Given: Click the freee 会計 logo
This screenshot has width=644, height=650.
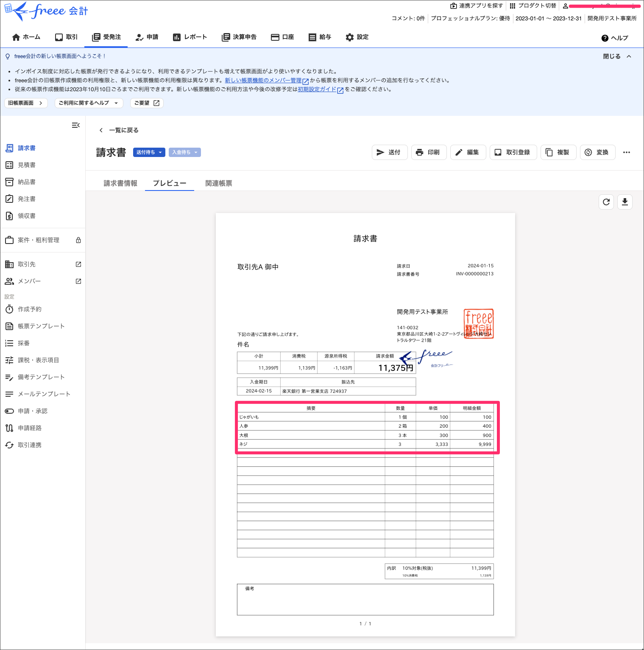Looking at the screenshot, I should tap(46, 11).
